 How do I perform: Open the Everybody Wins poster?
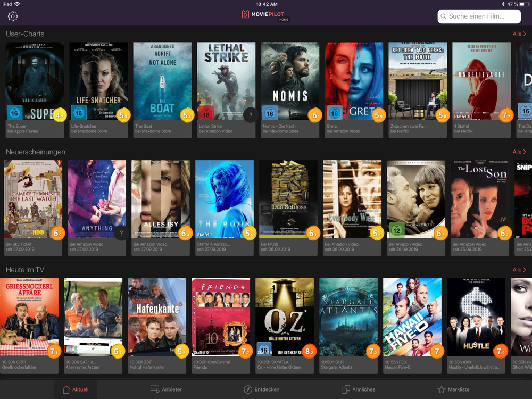(x=352, y=199)
